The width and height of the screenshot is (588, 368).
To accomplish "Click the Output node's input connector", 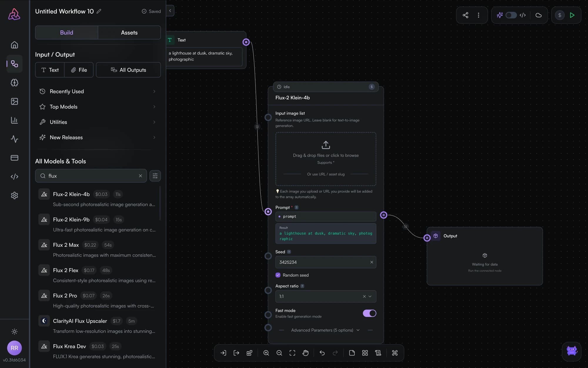I will point(427,238).
